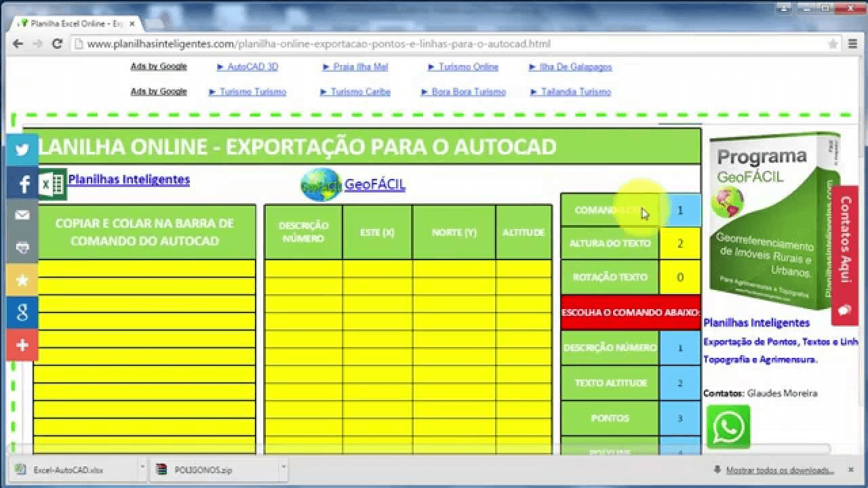Click the Excel icon beside Planilhas Inteligentes
This screenshot has width=868, height=488.
coord(52,184)
